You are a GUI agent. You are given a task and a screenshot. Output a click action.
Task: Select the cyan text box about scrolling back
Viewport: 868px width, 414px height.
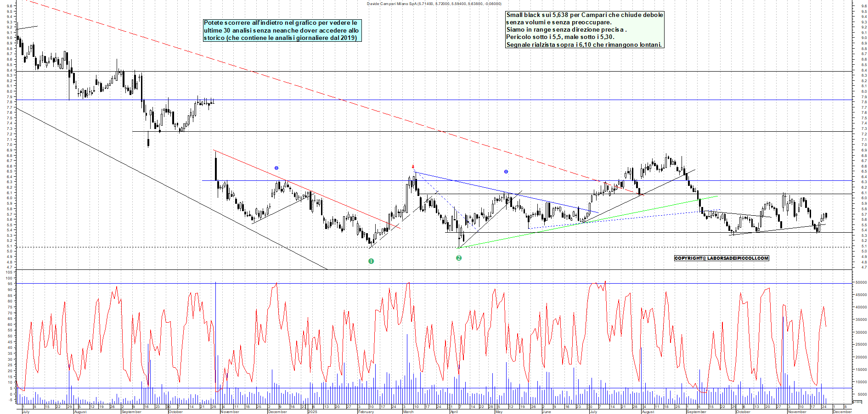point(282,30)
